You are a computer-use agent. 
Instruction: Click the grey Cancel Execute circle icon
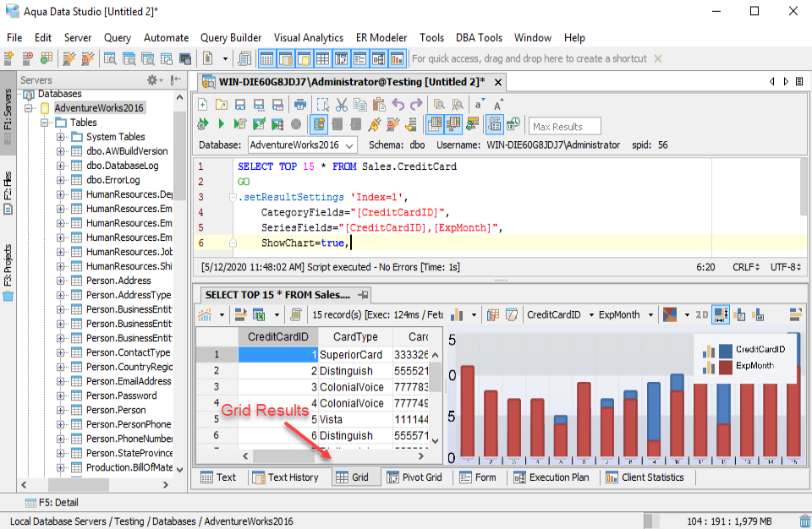[x=296, y=124]
